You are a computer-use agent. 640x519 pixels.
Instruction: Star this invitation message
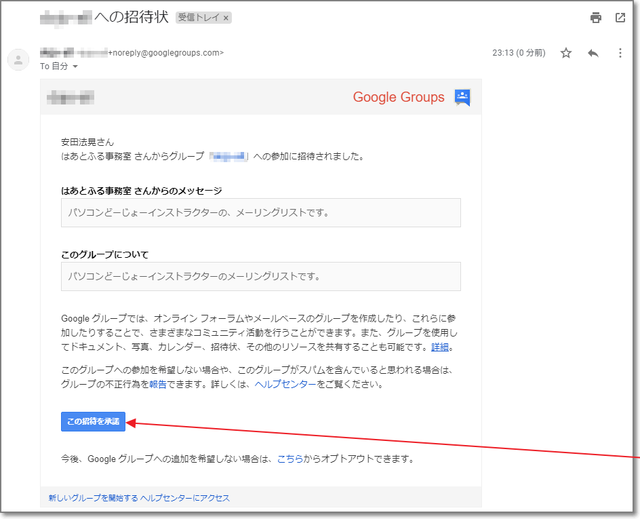(x=566, y=53)
